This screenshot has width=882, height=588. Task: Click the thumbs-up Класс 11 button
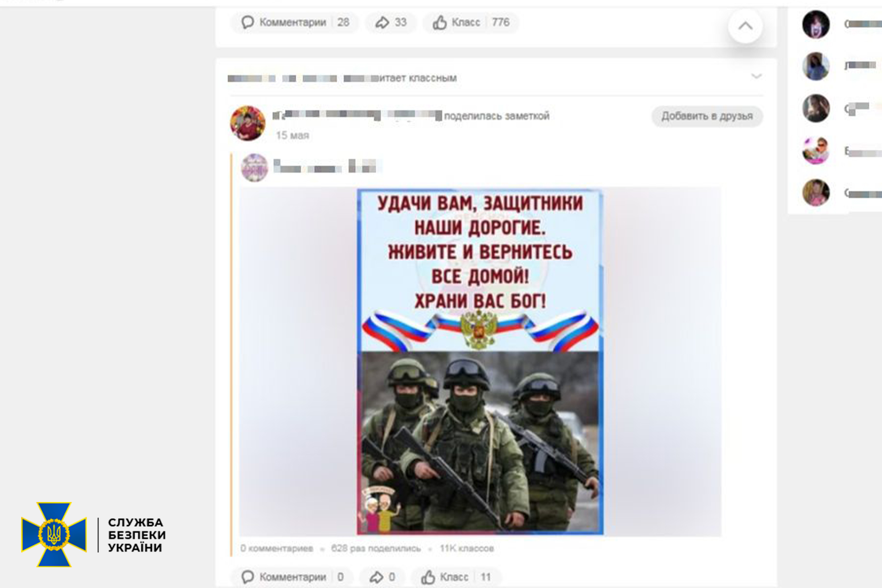456,577
